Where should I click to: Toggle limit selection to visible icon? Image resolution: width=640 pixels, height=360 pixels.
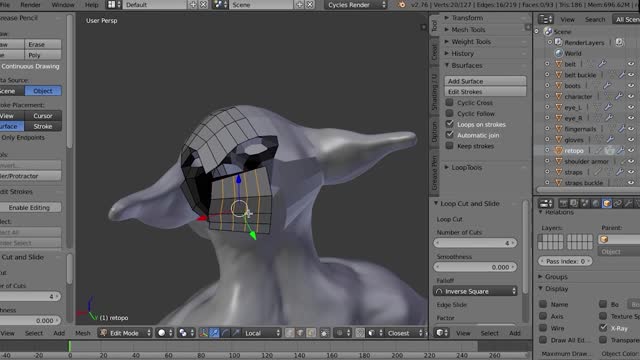click(324, 333)
